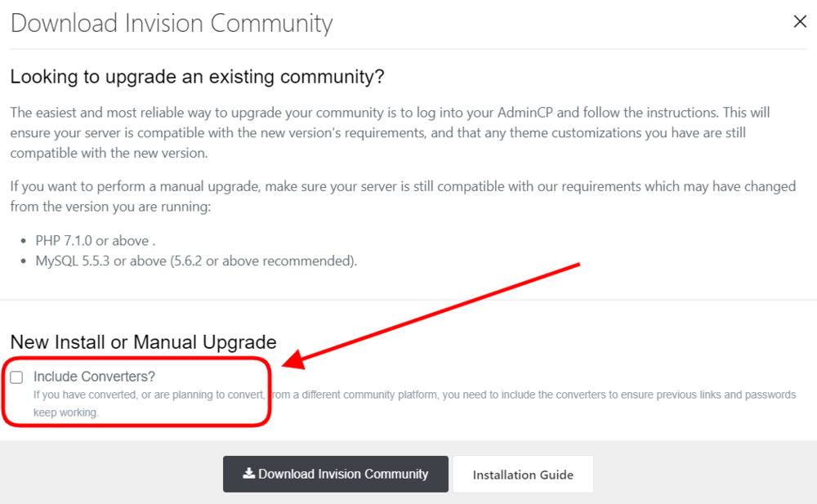817x504 pixels.
Task: Click the 'Download Invision Community' dialog title
Action: [x=172, y=23]
